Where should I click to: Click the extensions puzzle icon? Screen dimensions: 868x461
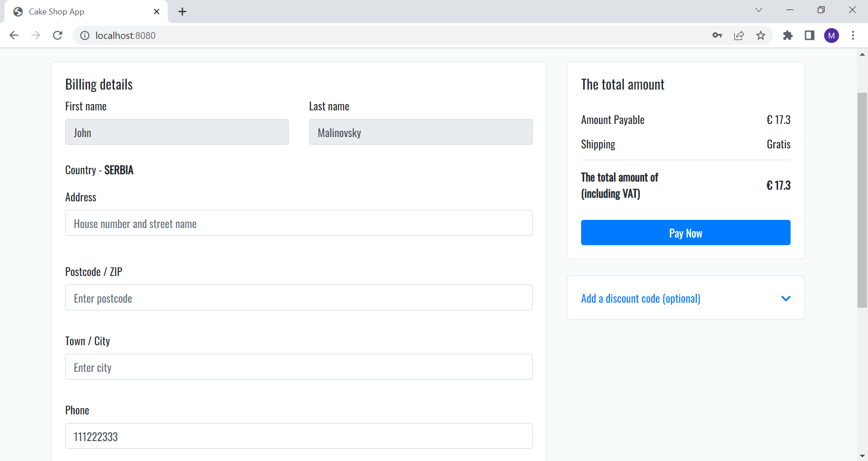pyautogui.click(x=788, y=35)
